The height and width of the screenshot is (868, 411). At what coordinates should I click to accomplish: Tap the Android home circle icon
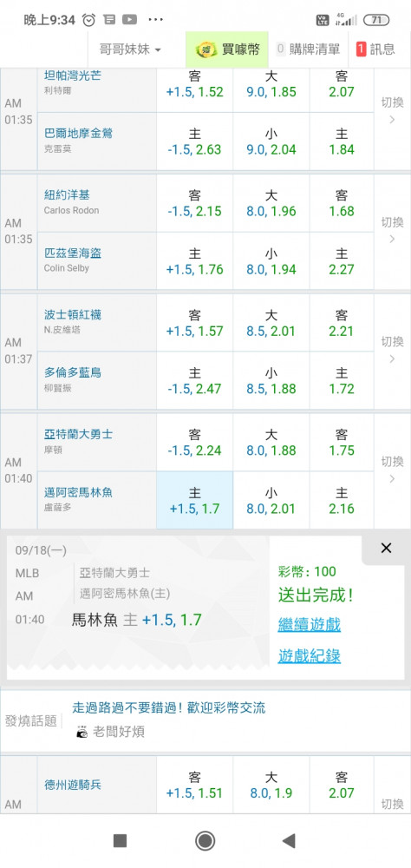coord(205,841)
